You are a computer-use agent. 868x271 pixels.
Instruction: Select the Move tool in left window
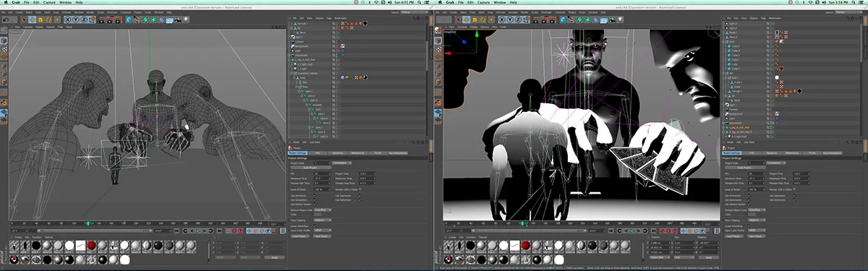click(32, 20)
